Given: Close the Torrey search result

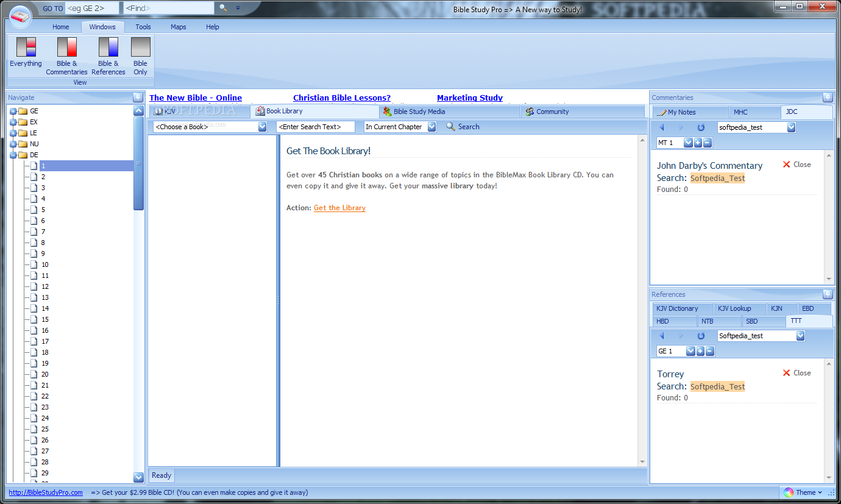Looking at the screenshot, I should (x=797, y=373).
